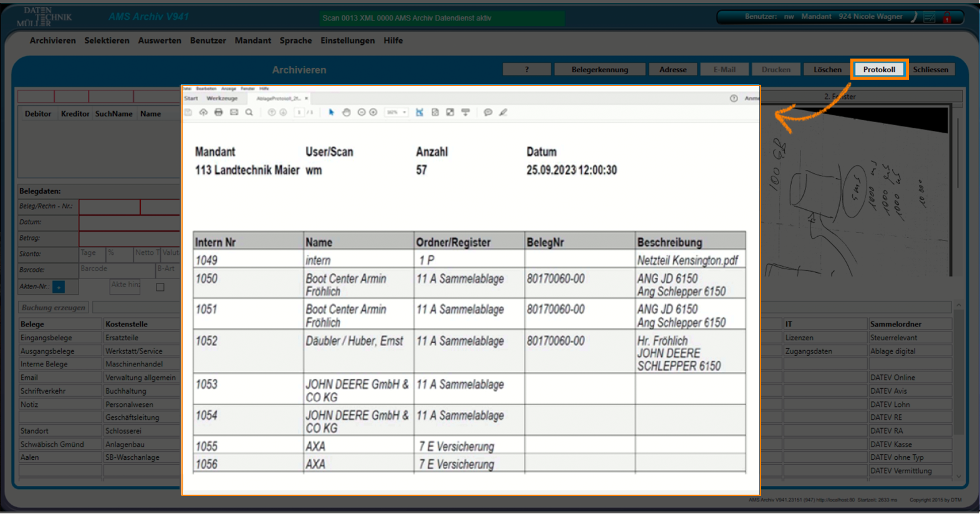Viewport: 980px width, 514px height.
Task: Add a comment with speech bubble icon
Action: coord(488,112)
